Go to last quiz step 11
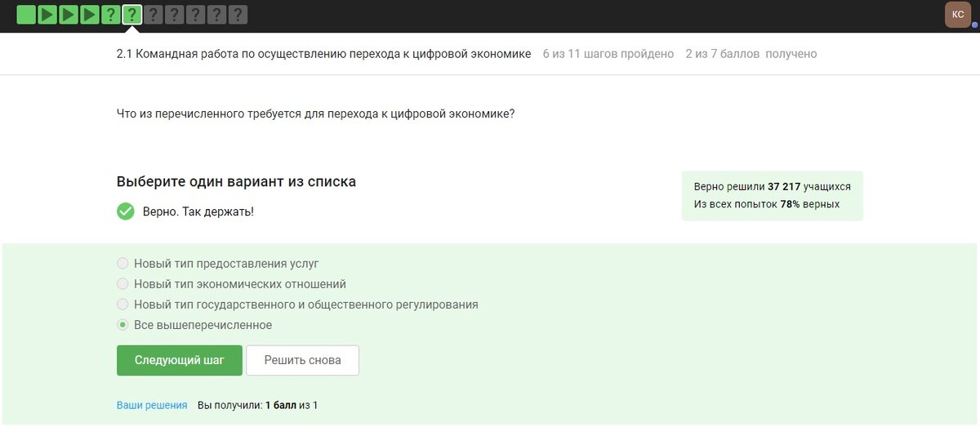 [238, 15]
